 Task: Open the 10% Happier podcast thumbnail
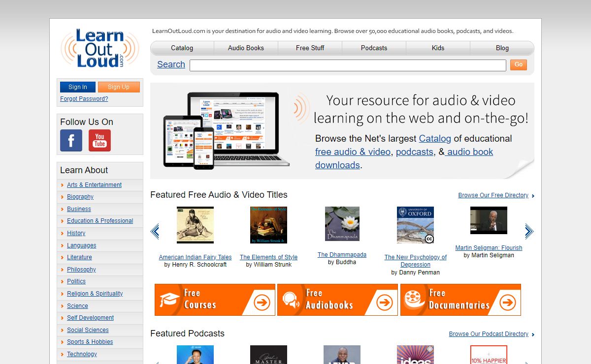(489, 355)
